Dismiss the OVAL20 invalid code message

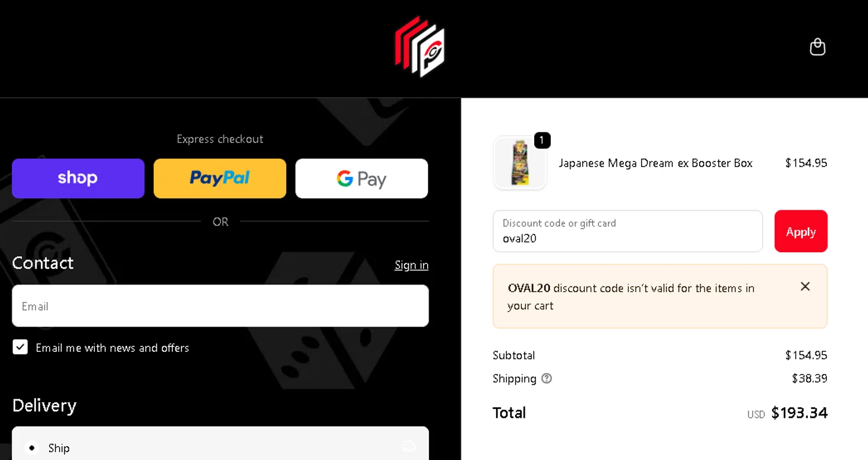click(x=805, y=286)
